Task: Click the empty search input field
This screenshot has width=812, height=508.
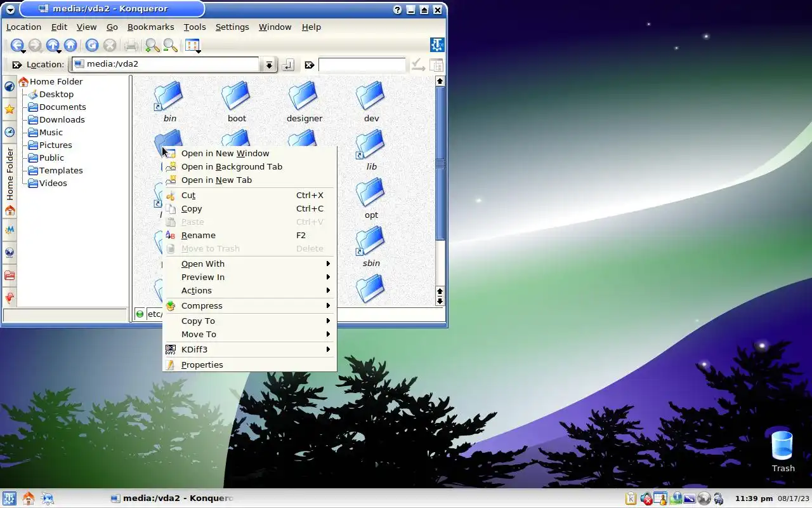Action: tap(362, 65)
